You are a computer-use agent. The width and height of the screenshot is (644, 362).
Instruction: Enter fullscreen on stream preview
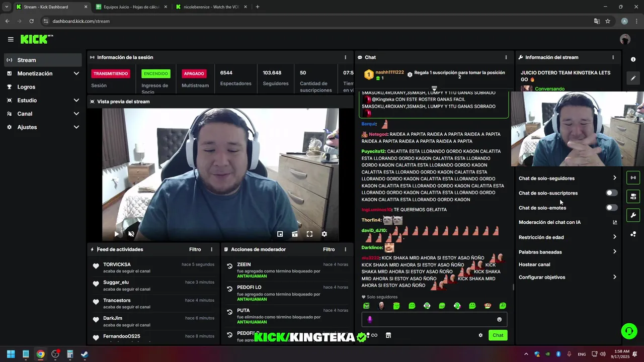309,234
